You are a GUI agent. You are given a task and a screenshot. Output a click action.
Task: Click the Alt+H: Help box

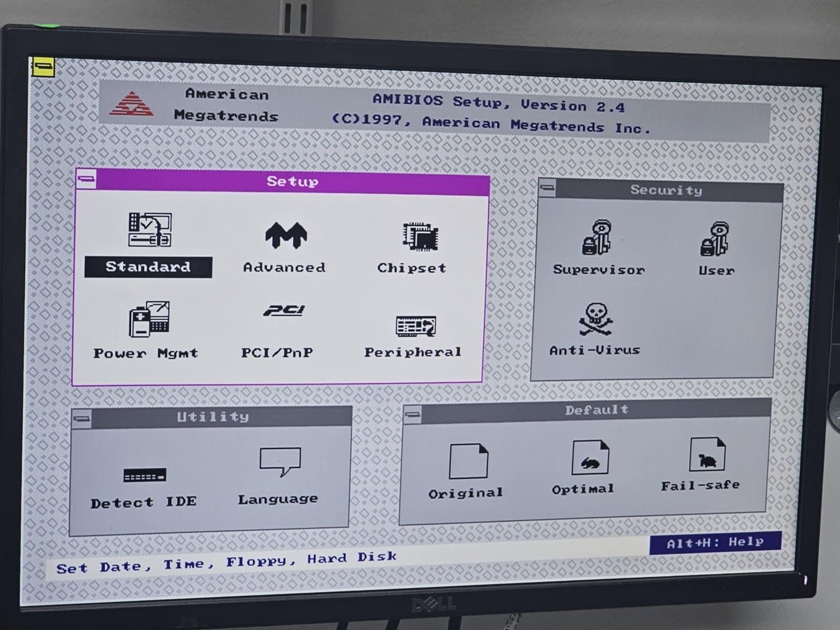(x=715, y=542)
